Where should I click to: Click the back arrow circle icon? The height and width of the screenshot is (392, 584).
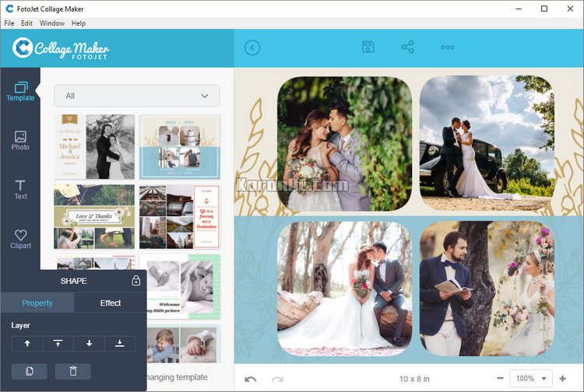click(252, 47)
